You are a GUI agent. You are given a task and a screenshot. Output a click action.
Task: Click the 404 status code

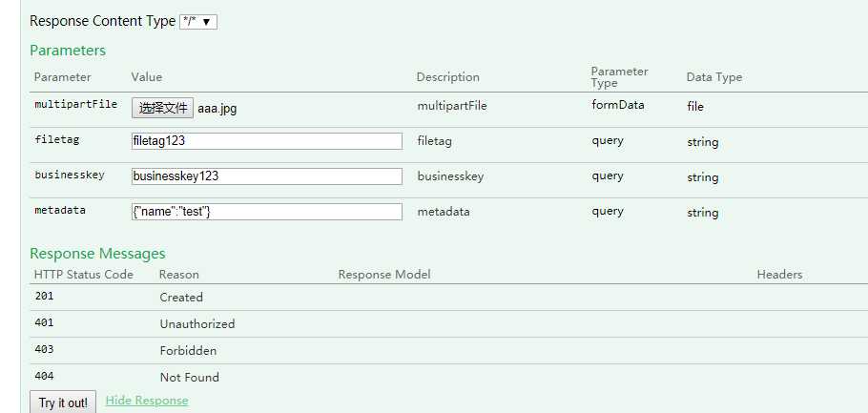pyautogui.click(x=45, y=377)
